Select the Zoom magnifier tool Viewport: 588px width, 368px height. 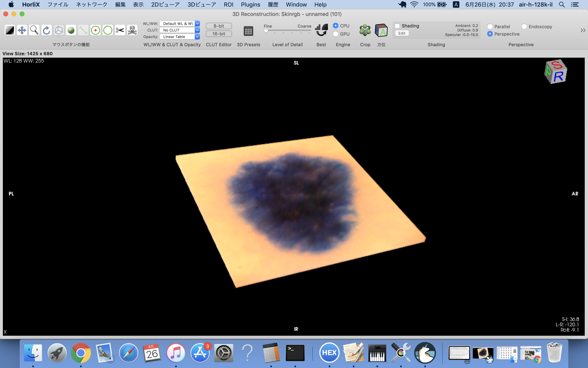click(34, 30)
